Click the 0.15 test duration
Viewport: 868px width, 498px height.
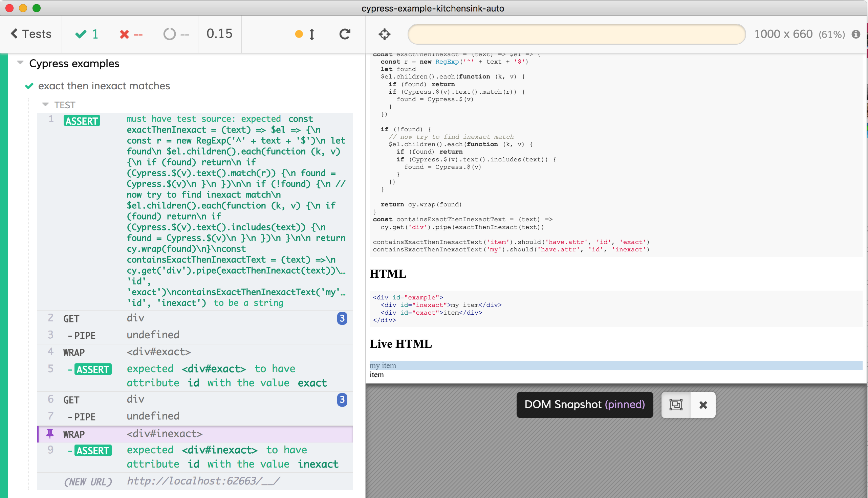point(219,33)
